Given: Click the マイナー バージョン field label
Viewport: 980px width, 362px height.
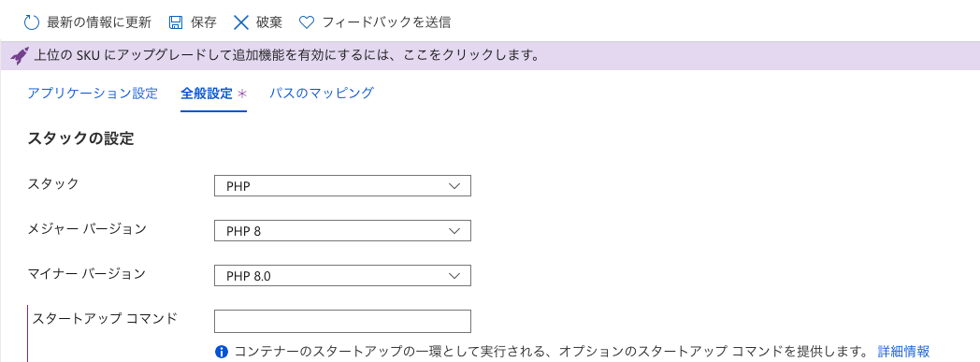Looking at the screenshot, I should pyautogui.click(x=87, y=274).
